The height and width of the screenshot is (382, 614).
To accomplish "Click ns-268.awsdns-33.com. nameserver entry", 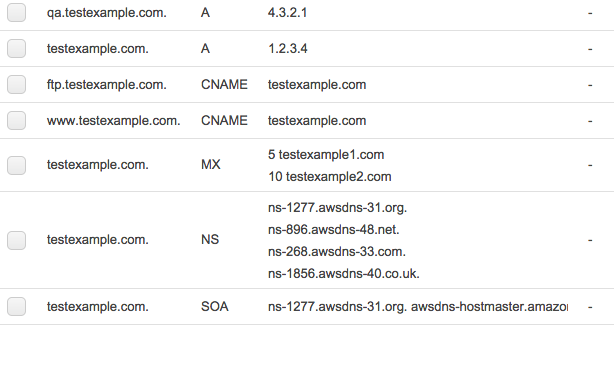I will tap(337, 251).
